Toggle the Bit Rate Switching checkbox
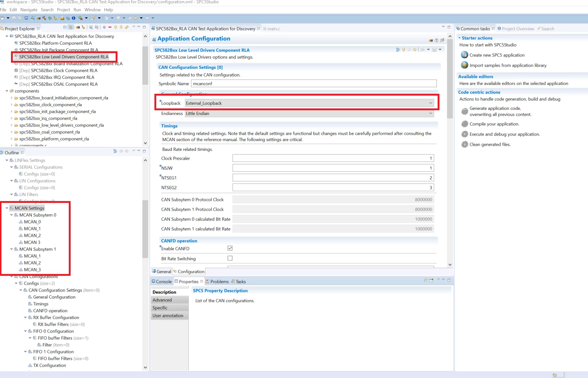Screen dimensions: 588x378 point(230,258)
